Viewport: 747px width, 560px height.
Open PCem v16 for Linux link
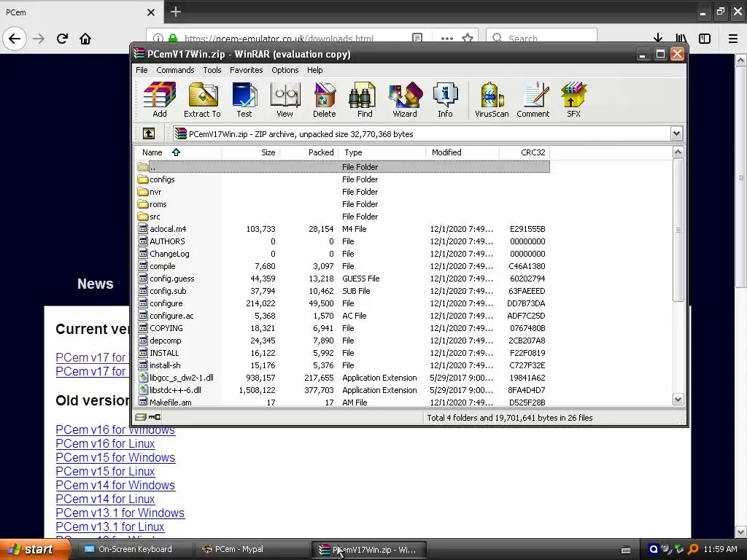[x=105, y=444]
